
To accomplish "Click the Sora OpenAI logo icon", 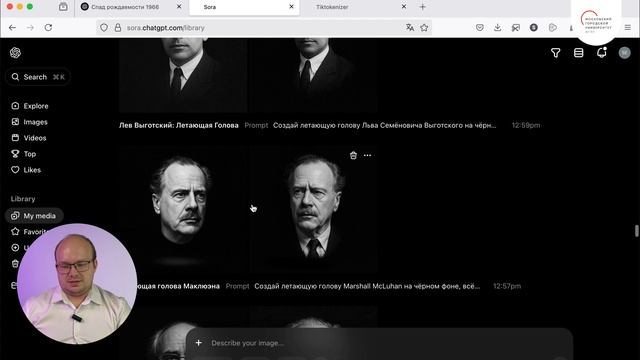I will (16, 53).
